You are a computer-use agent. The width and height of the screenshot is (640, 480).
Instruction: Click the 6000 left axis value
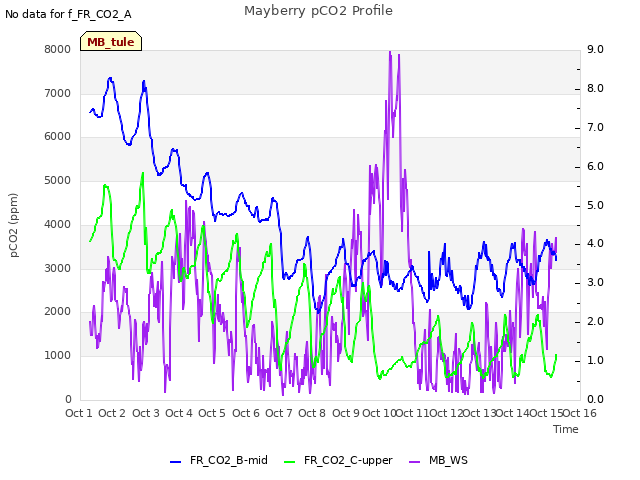click(58, 137)
